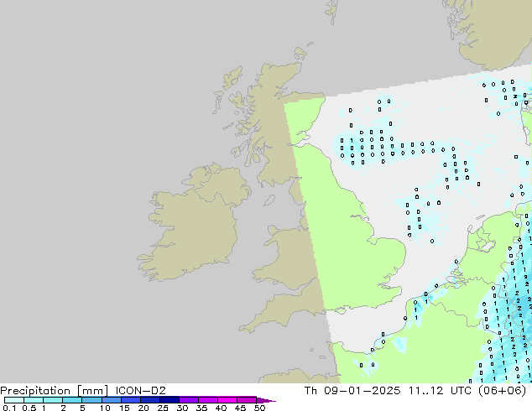Image resolution: width=532 pixels, height=411 pixels.
Task: Click the "10" legend scale label
Action: [x=105, y=408]
